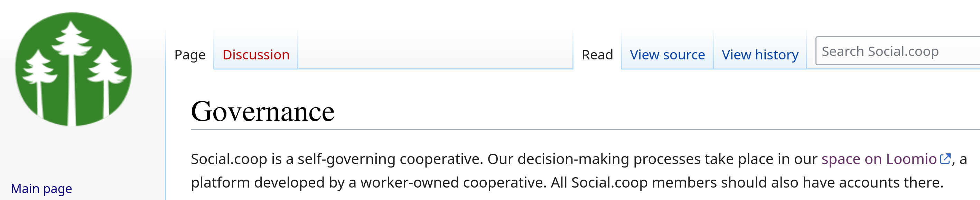Click empty tab bar space right of Discussion

(x=434, y=53)
